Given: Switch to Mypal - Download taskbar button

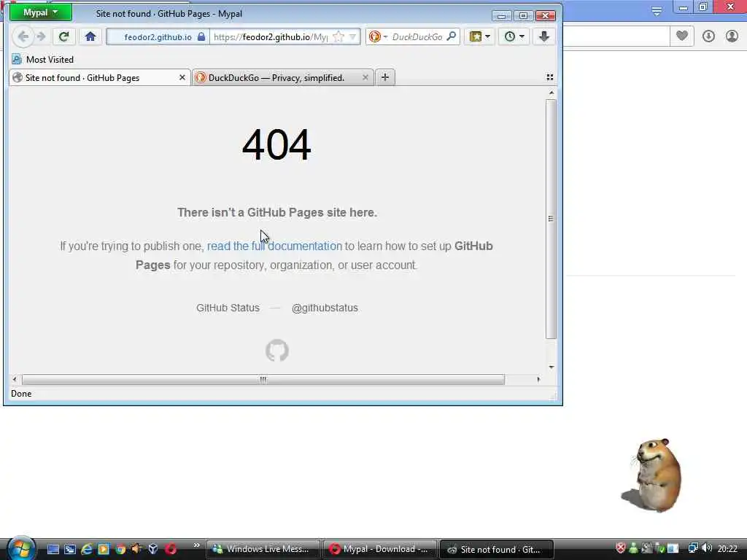Looking at the screenshot, I should click(x=379, y=549).
